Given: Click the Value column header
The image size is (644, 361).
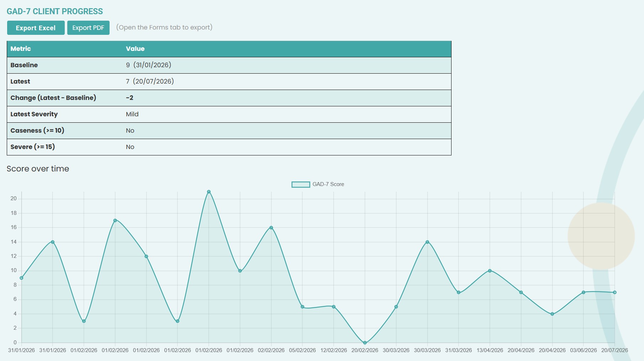Looking at the screenshot, I should 135,49.
